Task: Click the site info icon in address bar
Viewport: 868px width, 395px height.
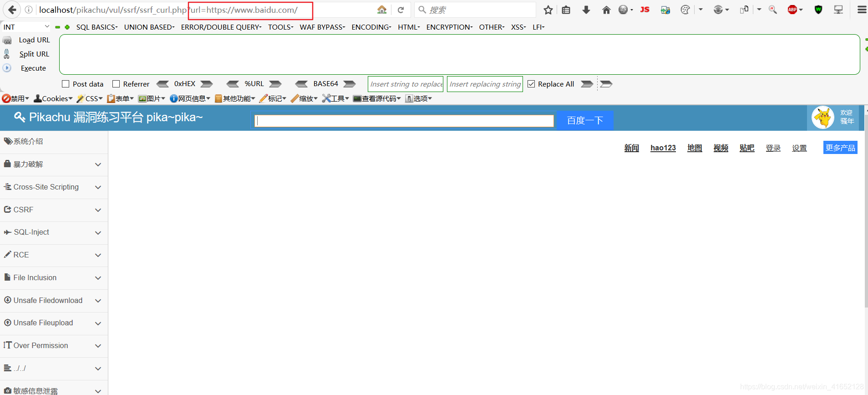Action: click(29, 10)
